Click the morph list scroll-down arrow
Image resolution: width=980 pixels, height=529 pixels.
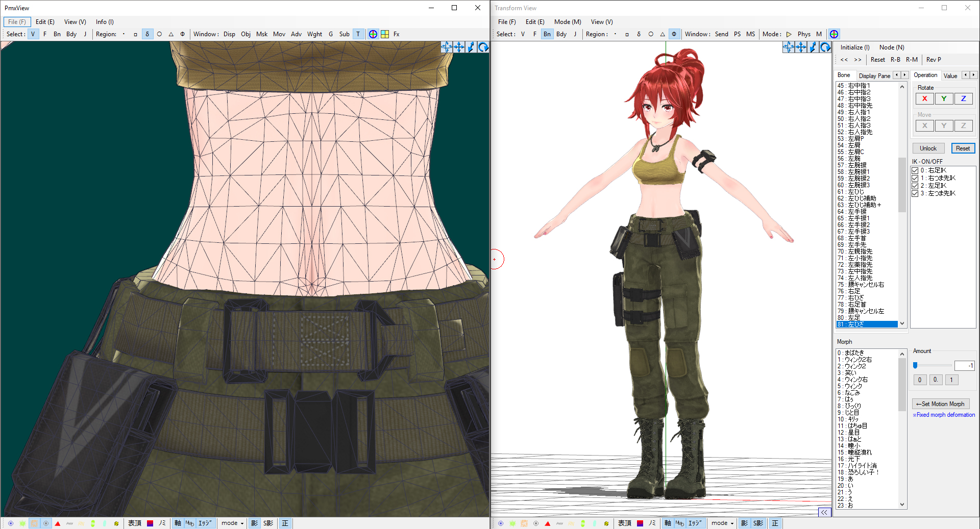(x=902, y=505)
